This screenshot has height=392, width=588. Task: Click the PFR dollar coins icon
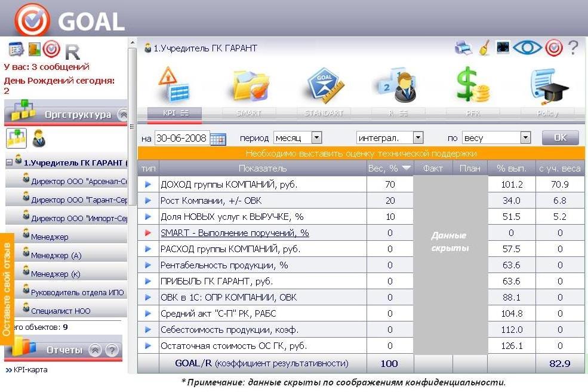click(x=473, y=84)
